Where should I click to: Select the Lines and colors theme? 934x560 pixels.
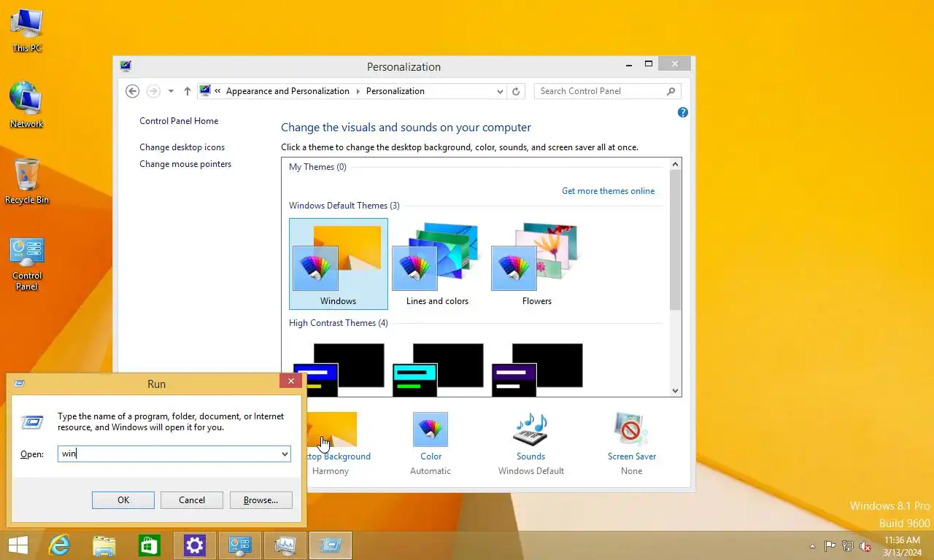tap(438, 264)
